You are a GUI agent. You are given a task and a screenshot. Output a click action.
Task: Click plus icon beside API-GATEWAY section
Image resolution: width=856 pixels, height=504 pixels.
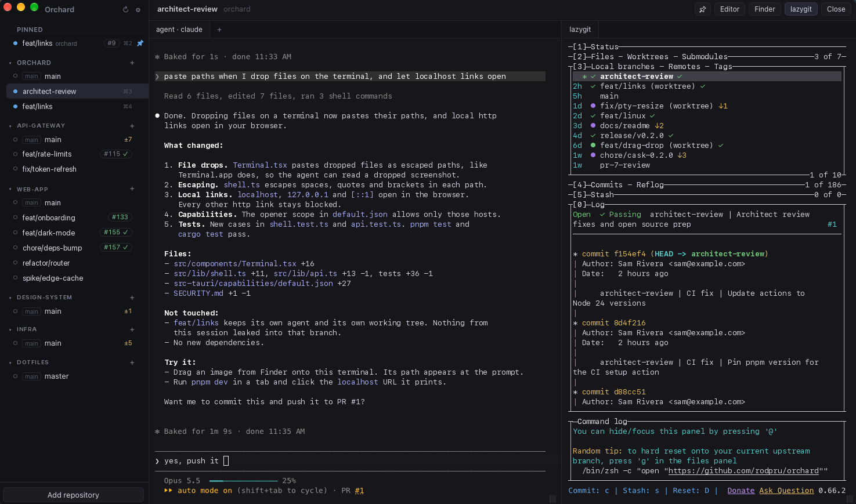point(132,126)
